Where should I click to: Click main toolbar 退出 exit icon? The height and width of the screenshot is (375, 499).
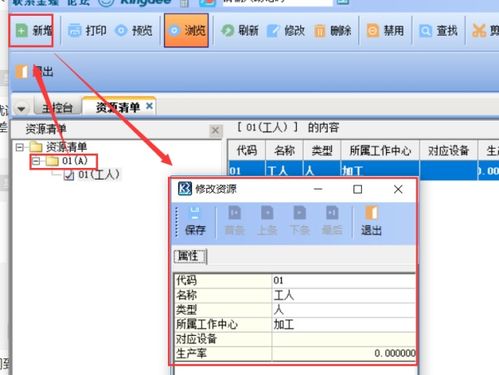(22, 71)
